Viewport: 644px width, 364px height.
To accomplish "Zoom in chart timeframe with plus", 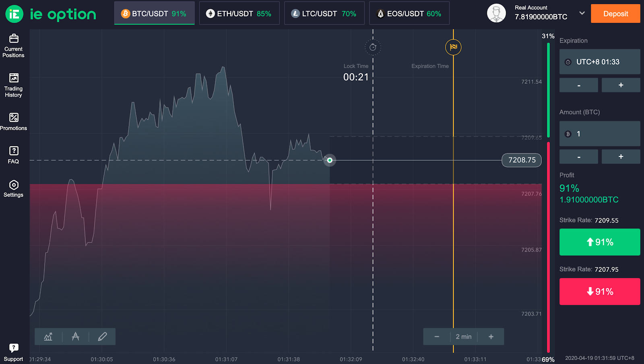I will (491, 337).
